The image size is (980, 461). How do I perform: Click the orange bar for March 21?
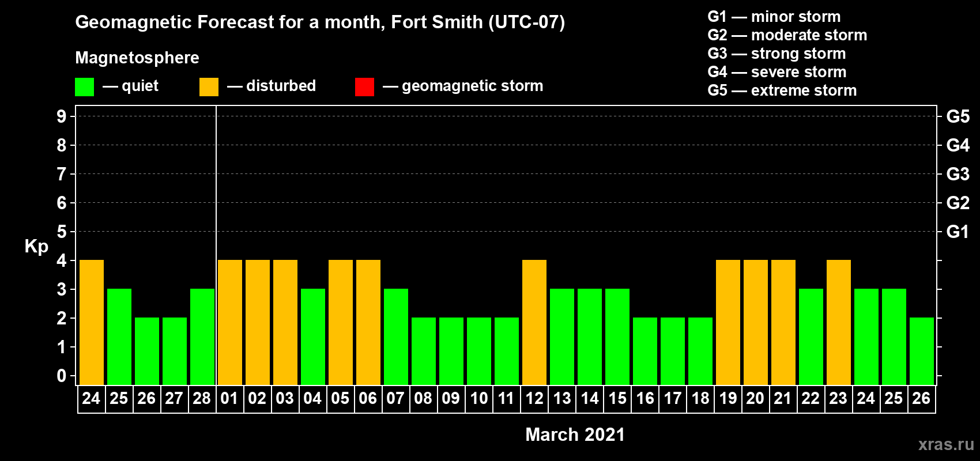pyautogui.click(x=783, y=323)
